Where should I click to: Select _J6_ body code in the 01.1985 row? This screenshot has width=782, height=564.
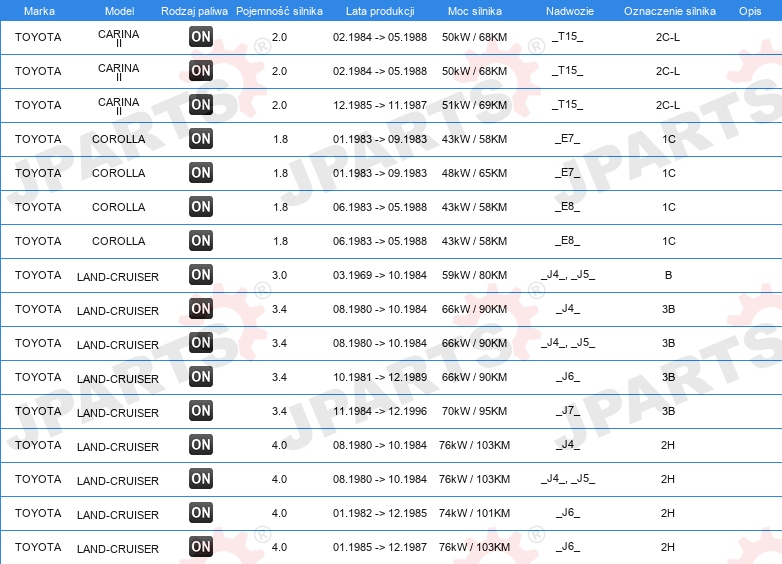[568, 547]
